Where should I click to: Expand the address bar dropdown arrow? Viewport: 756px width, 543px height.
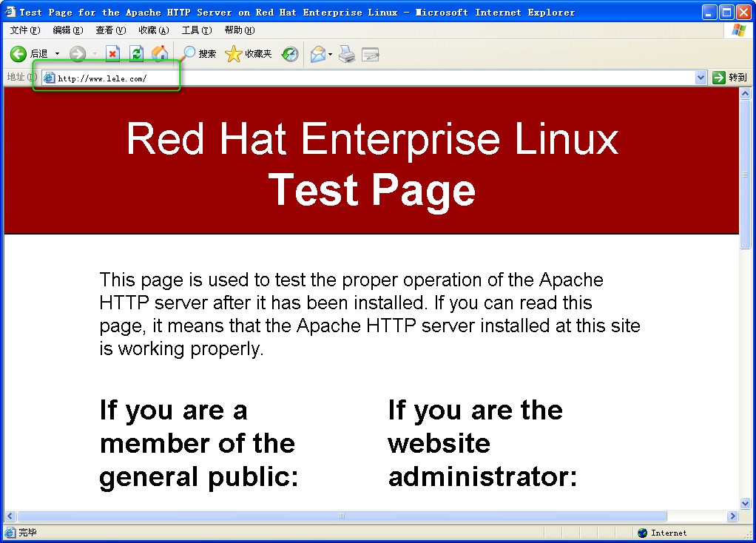[701, 78]
